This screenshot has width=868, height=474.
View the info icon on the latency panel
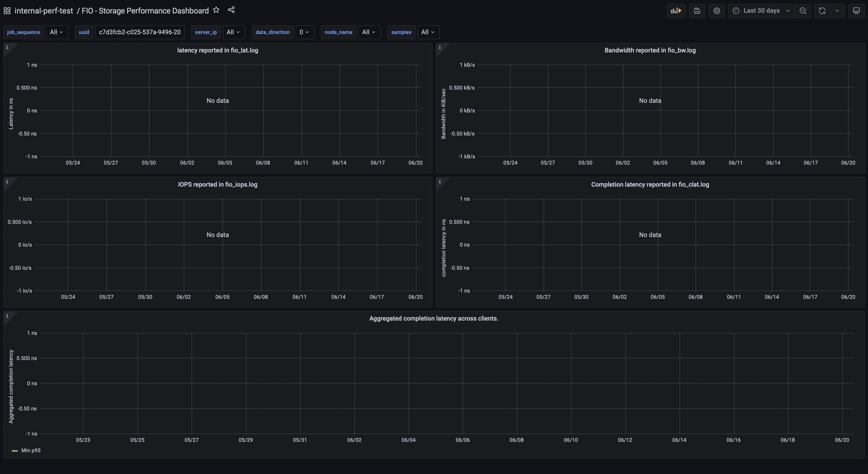(7, 47)
